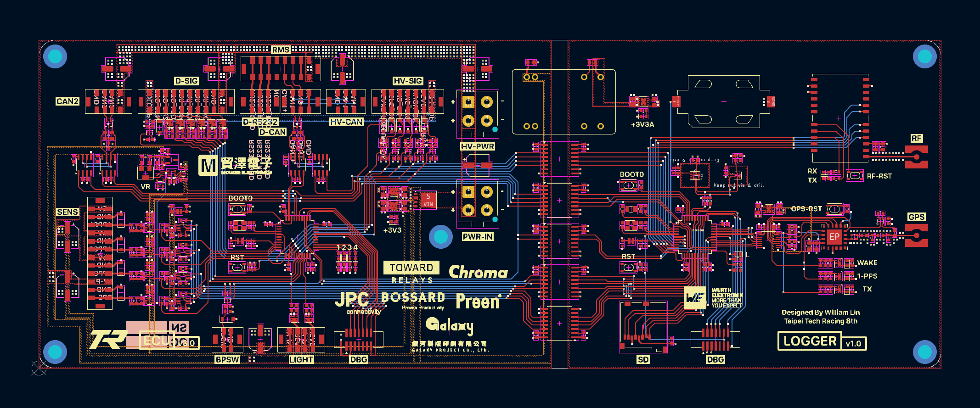
Task: Click the bottom-right corner mounting hole
Action: pyautogui.click(x=925, y=352)
